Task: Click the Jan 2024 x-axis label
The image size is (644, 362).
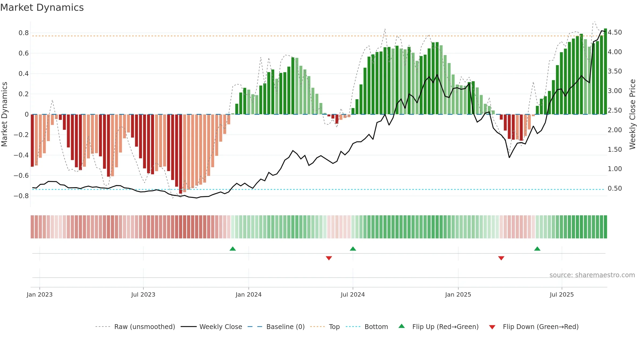Action: point(249,294)
